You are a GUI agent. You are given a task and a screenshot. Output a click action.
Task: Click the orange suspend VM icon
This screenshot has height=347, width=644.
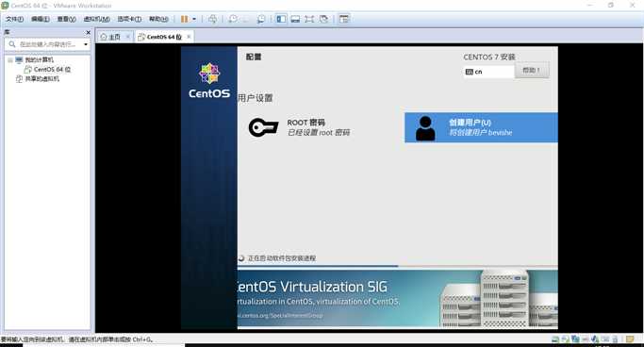click(x=184, y=19)
